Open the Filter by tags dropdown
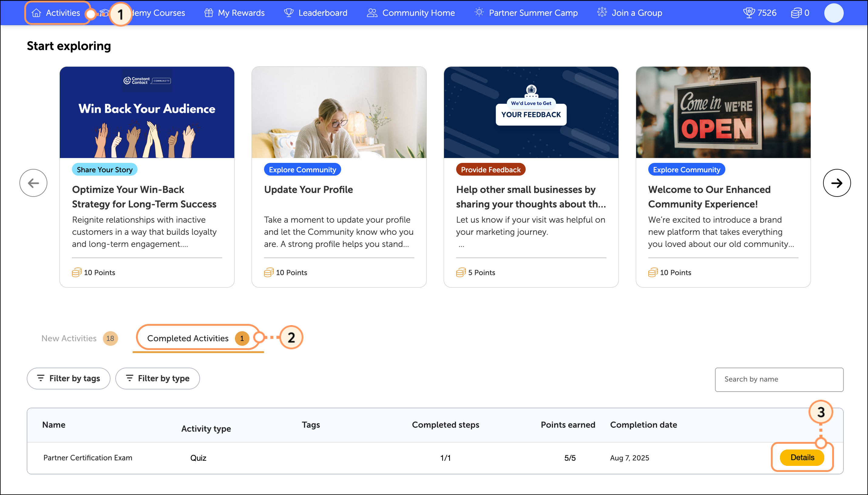This screenshot has height=495, width=868. pyautogui.click(x=68, y=379)
